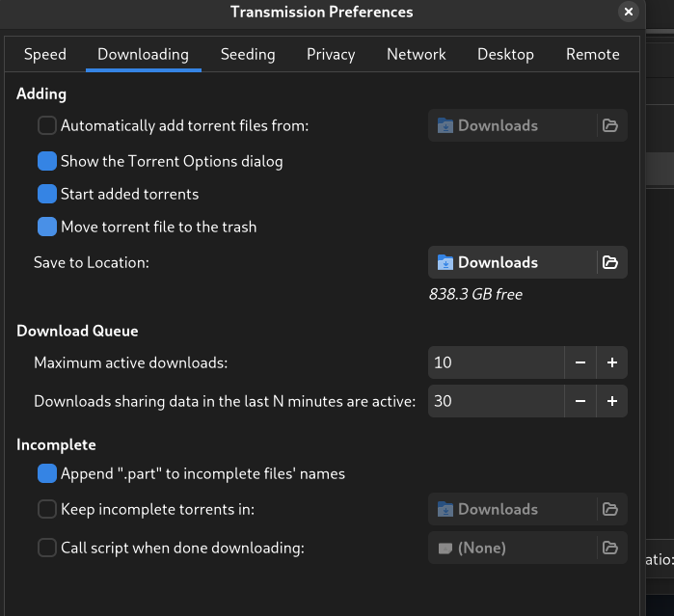The width and height of the screenshot is (674, 616).
Task: Toggle Append .part to incomplete files' names
Action: (x=47, y=473)
